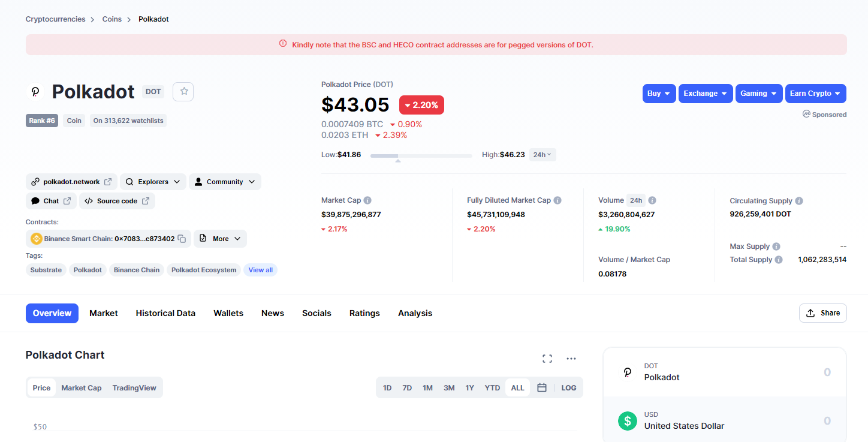
Task: Click the 24h low-high price range bar
Action: tap(421, 156)
